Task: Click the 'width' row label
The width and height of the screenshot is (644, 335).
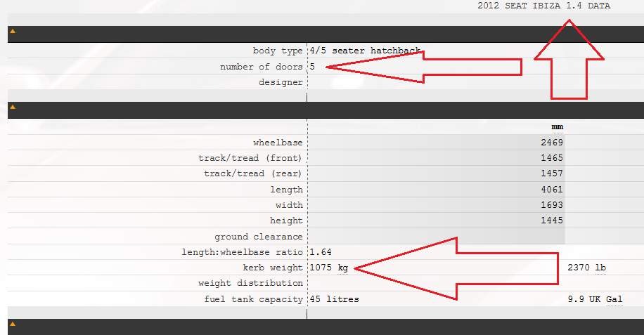Action: [289, 205]
